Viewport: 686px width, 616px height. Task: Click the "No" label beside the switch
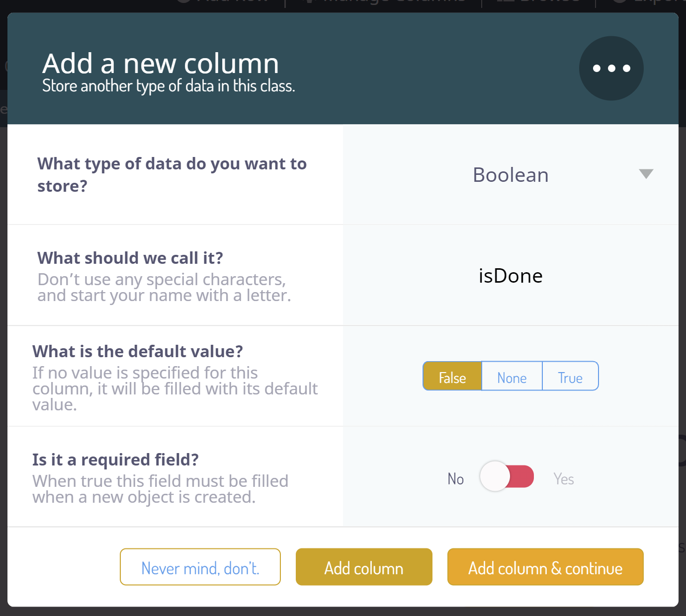[x=455, y=479]
